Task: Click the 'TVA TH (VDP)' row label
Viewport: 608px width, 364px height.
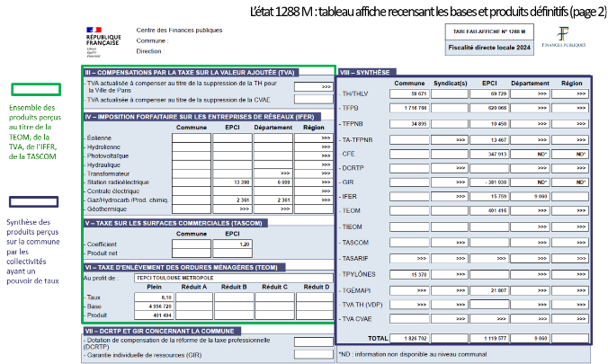Action: (362, 305)
